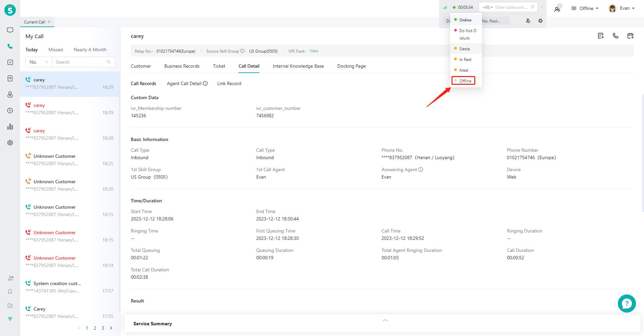Click the info icon next to Agent Call Detail
The width and height of the screenshot is (644, 336).
click(x=205, y=83)
